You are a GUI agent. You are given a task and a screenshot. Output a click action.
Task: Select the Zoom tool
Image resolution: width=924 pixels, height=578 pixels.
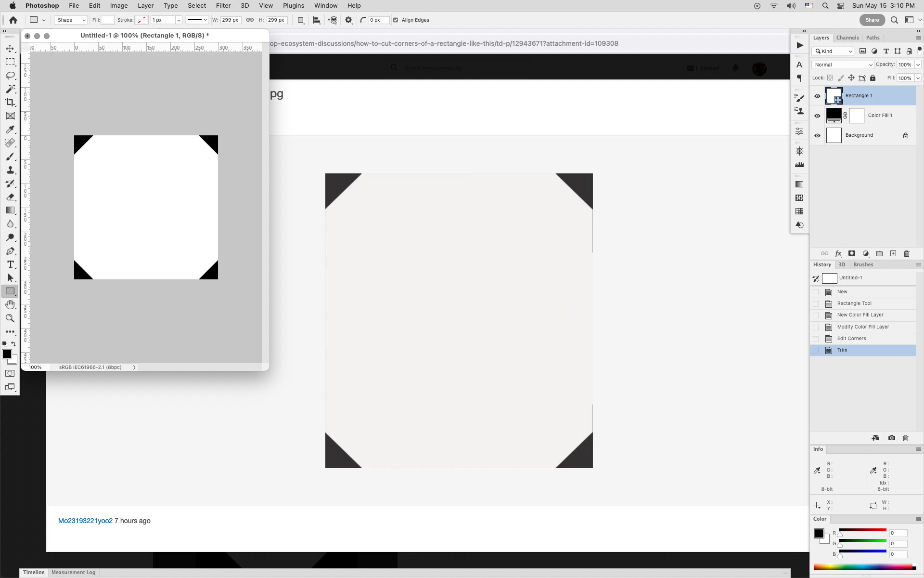point(10,318)
